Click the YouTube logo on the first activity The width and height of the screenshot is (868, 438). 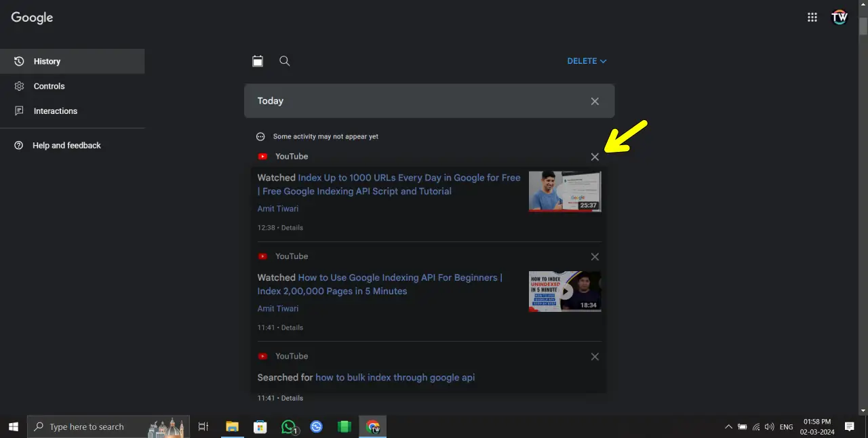pos(262,156)
